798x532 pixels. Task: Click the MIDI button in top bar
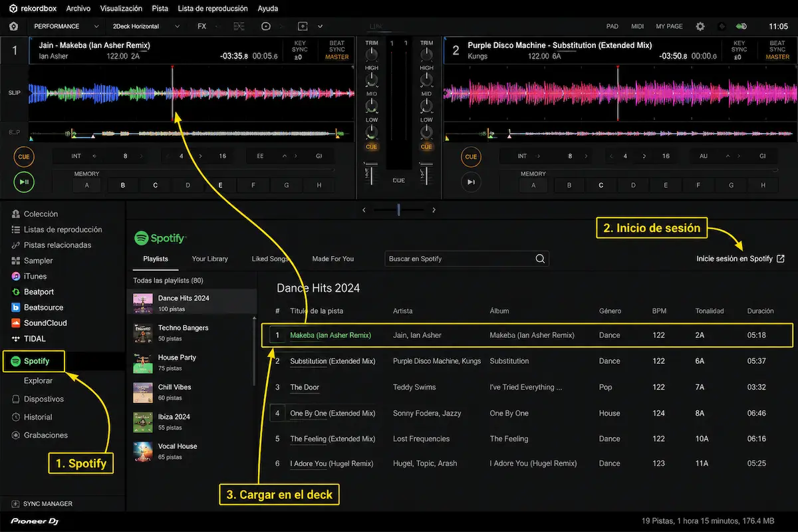637,27
